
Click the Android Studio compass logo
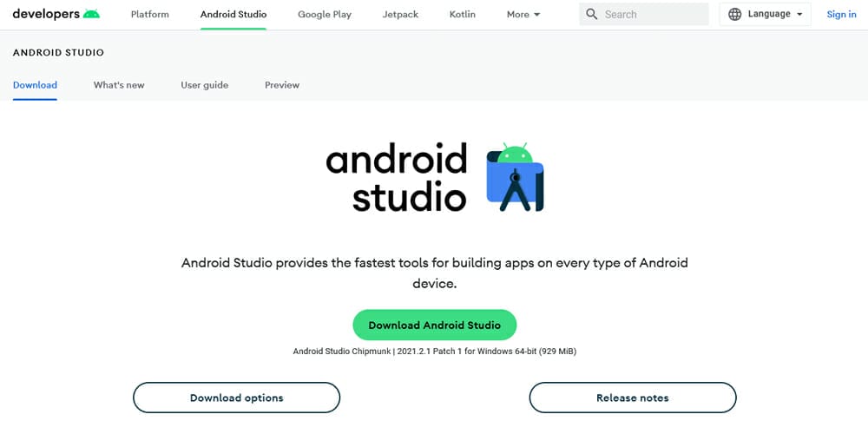(x=516, y=178)
